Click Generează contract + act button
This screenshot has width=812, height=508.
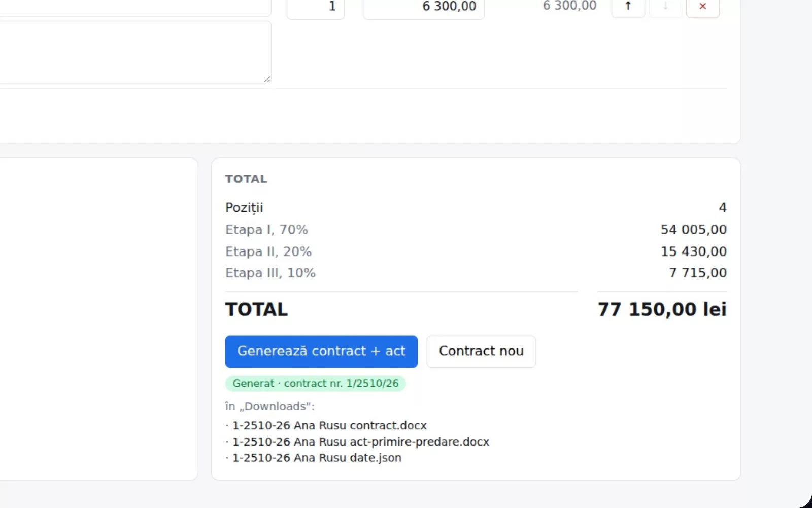321,351
